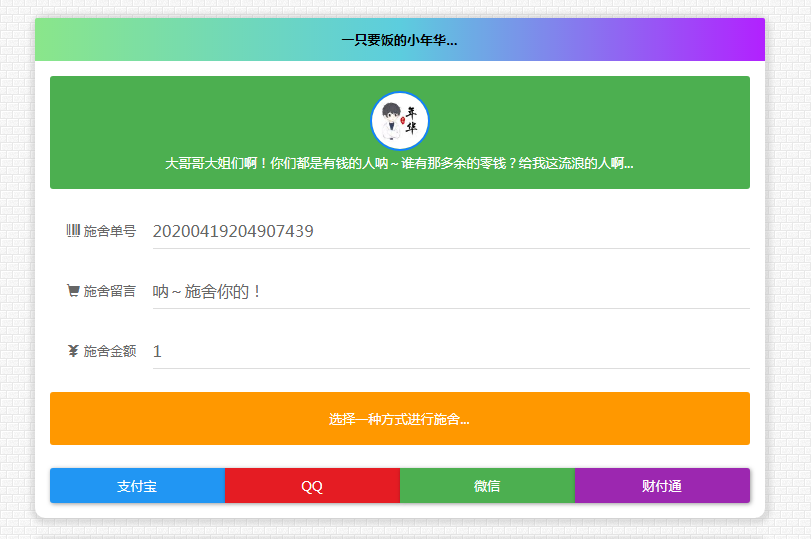Screen dimensions: 811x539
Task: Focus the order number field 20200419204907439
Action: 450,232
